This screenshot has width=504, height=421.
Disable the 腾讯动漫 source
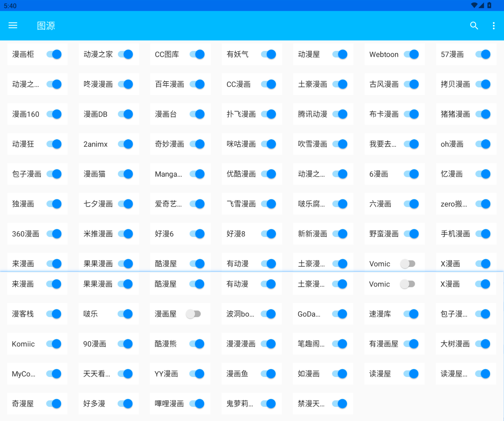point(340,114)
